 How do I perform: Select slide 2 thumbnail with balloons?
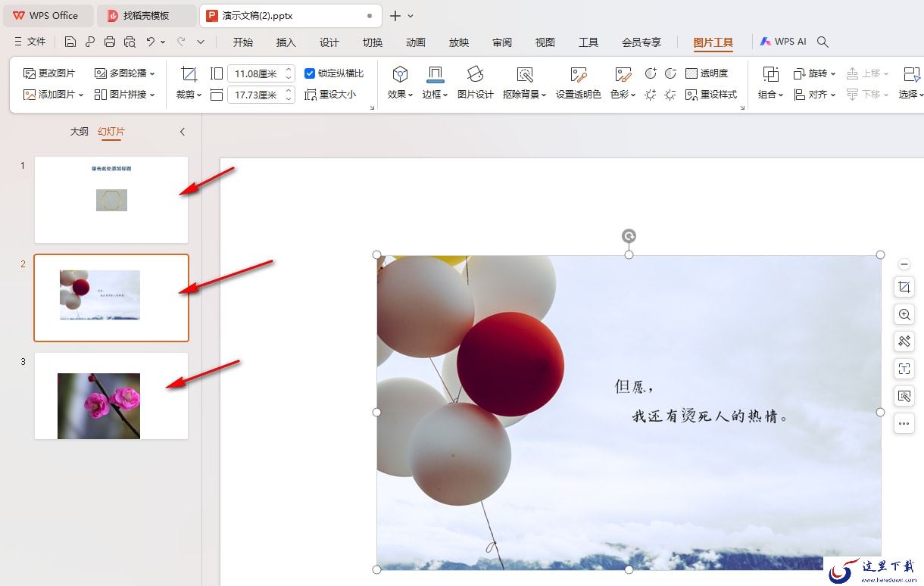pos(111,298)
